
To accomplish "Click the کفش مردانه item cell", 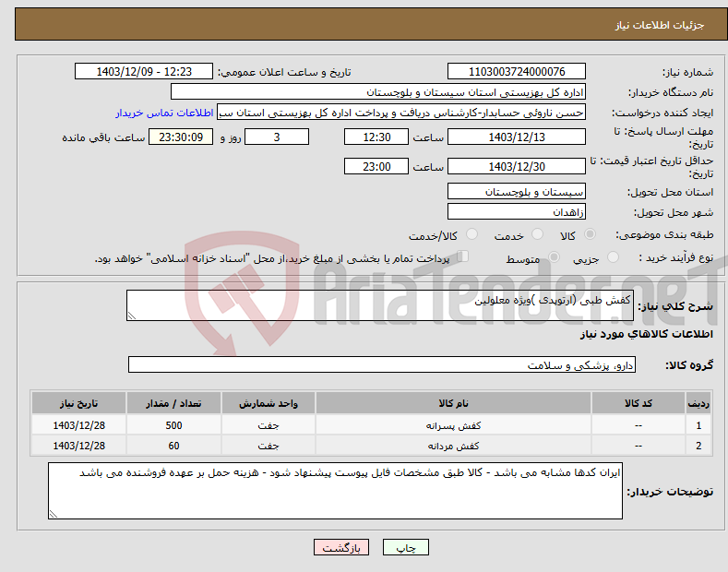I will click(453, 446).
